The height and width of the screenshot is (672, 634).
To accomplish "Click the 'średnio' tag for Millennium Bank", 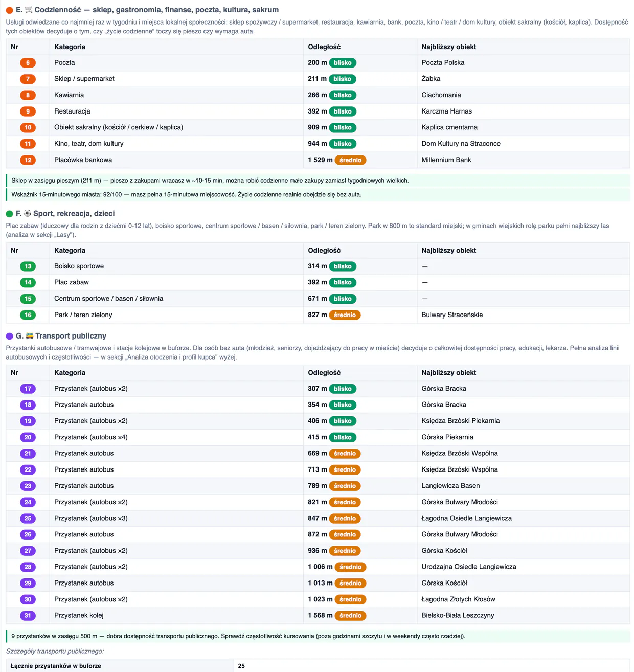I will click(x=350, y=160).
